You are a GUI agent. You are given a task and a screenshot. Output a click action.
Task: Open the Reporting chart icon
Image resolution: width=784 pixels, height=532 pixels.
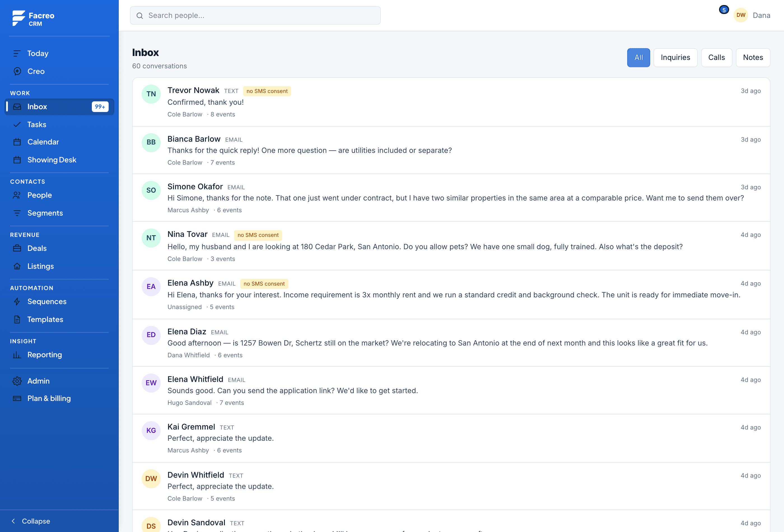click(x=17, y=355)
